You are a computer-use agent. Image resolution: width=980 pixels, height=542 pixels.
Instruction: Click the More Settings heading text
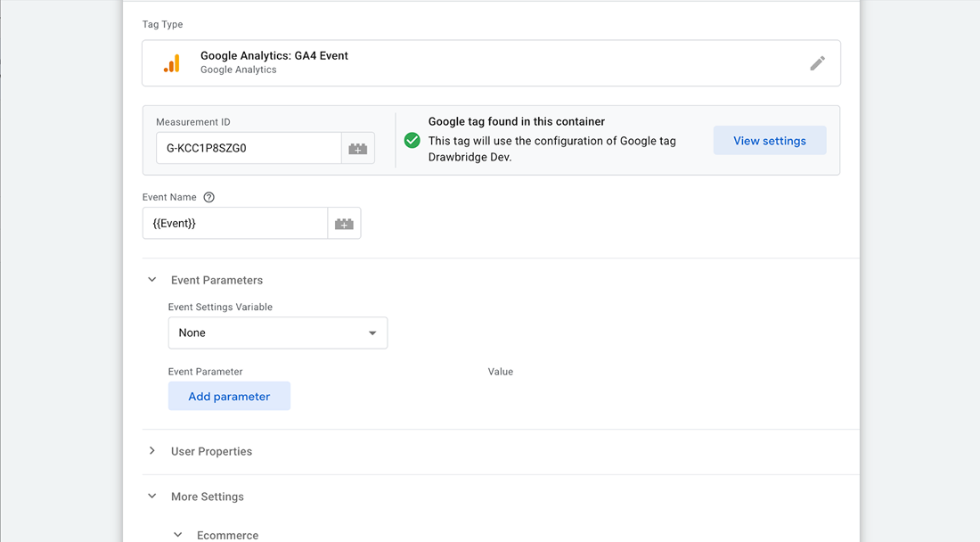click(207, 497)
